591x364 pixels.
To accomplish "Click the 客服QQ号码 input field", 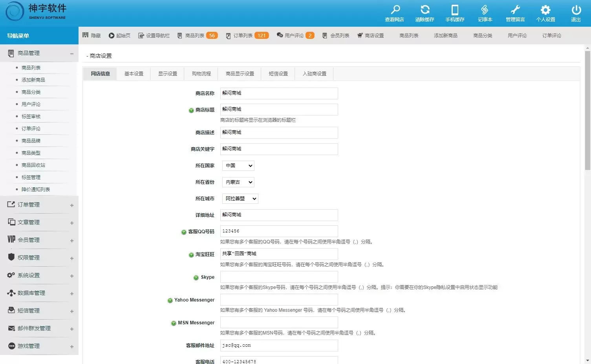I will pyautogui.click(x=279, y=231).
